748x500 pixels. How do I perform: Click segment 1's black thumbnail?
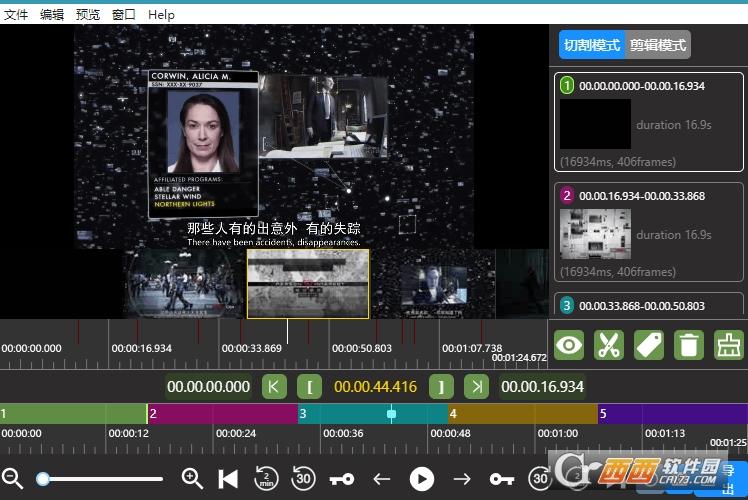tap(595, 124)
